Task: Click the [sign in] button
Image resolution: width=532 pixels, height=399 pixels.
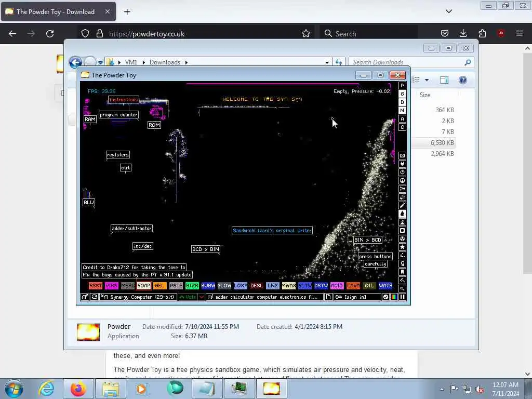Action: pyautogui.click(x=357, y=297)
